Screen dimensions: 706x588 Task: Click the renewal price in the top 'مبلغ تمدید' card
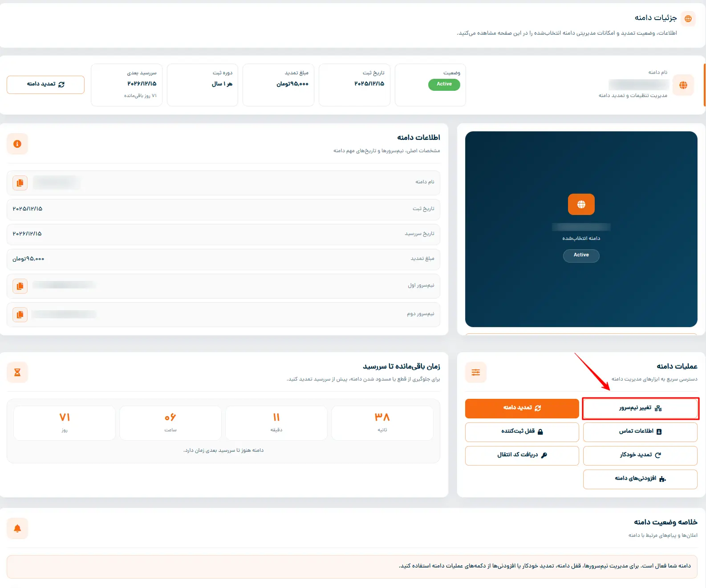292,84
